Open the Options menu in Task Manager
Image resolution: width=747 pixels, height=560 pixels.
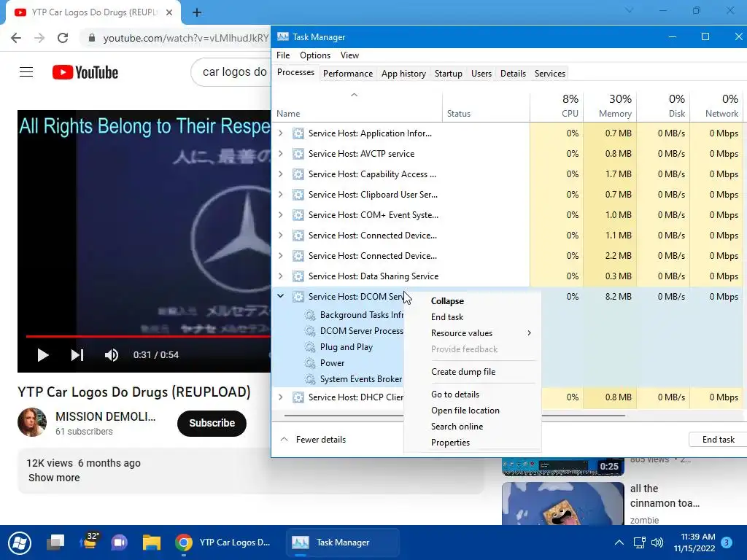[x=315, y=55]
